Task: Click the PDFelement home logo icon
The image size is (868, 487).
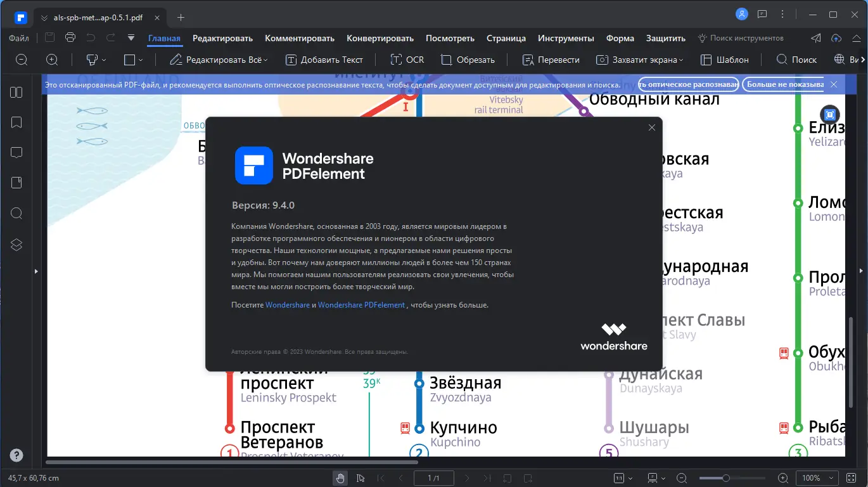Action: point(22,17)
